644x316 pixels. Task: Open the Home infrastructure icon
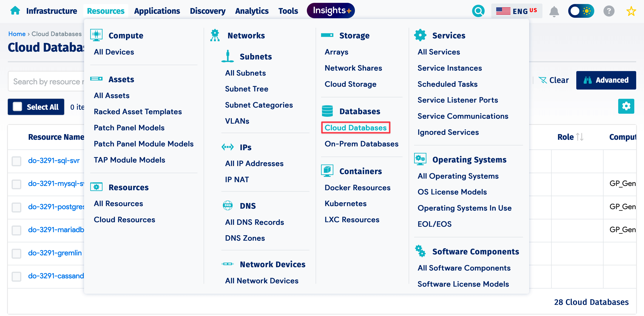coord(15,10)
